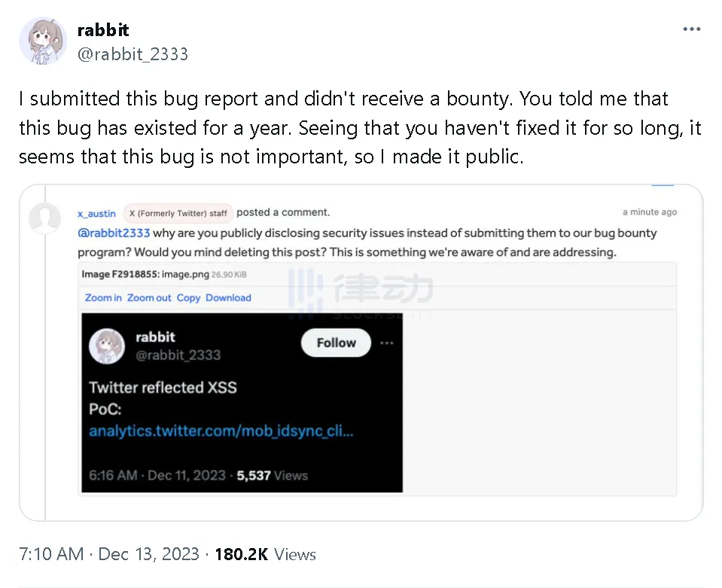Click rabbit's profile avatar at top
The height and width of the screenshot is (588, 722).
43,41
